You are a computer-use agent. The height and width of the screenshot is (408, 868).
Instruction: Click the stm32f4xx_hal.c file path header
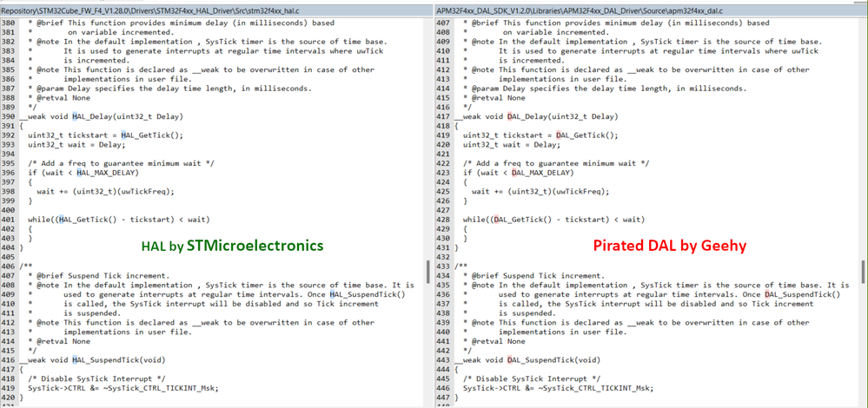click(x=215, y=10)
